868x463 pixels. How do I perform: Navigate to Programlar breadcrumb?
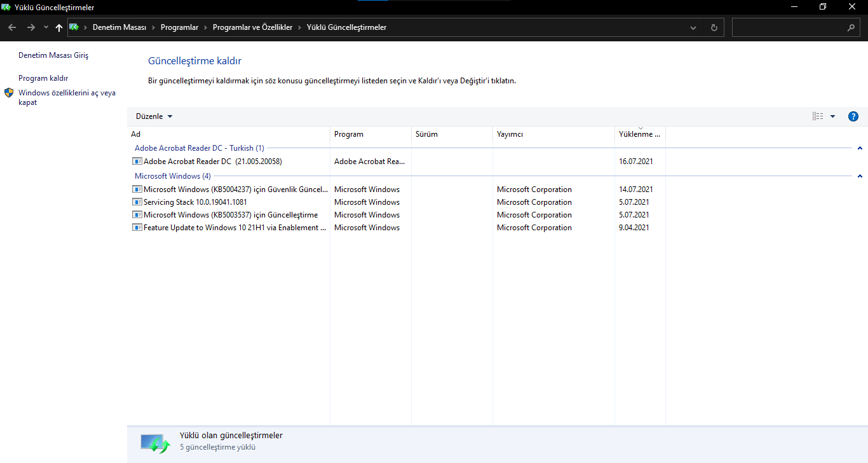pyautogui.click(x=179, y=27)
